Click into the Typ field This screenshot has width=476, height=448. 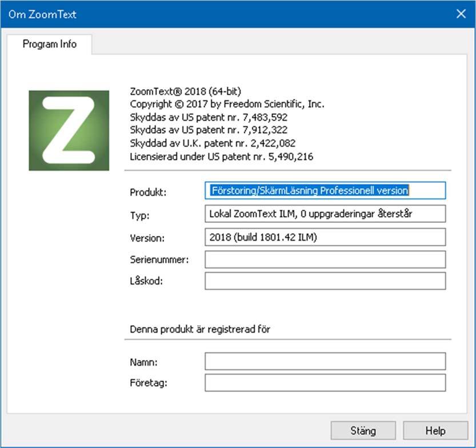(x=325, y=214)
